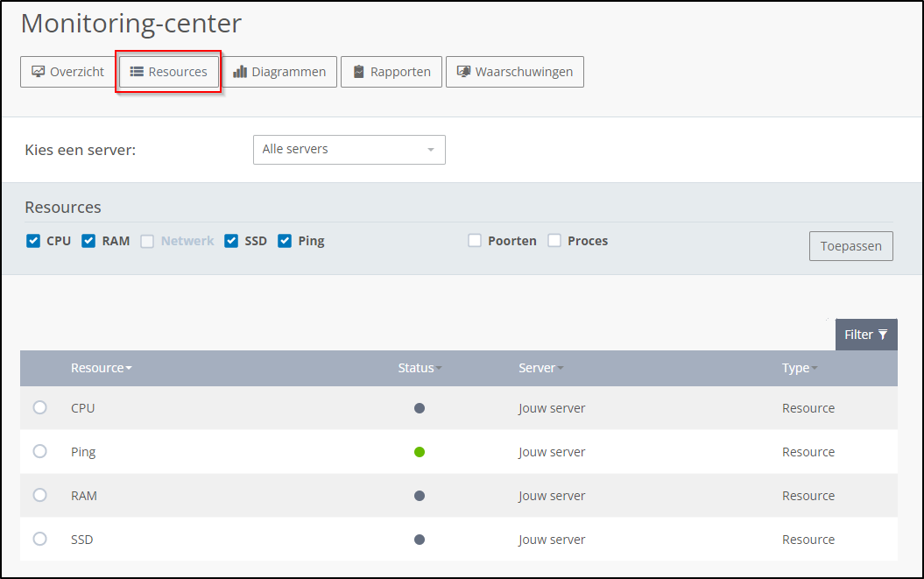Uncheck the CPU checkbox
The height and width of the screenshot is (579, 924).
point(33,241)
